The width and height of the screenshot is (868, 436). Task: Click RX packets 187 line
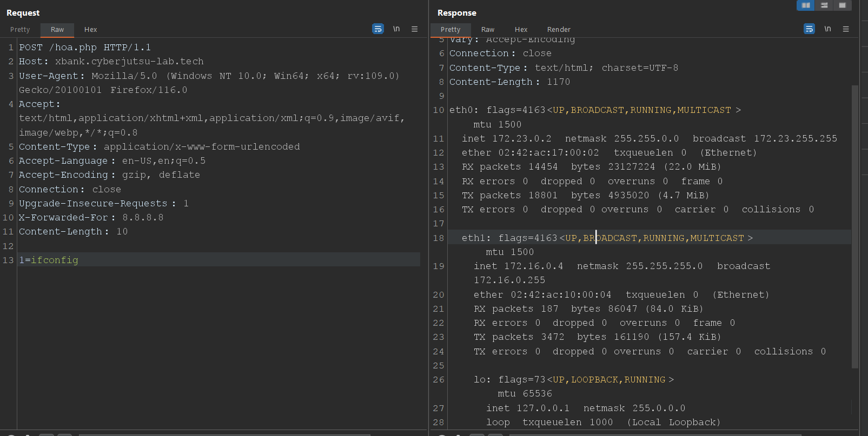(588, 308)
